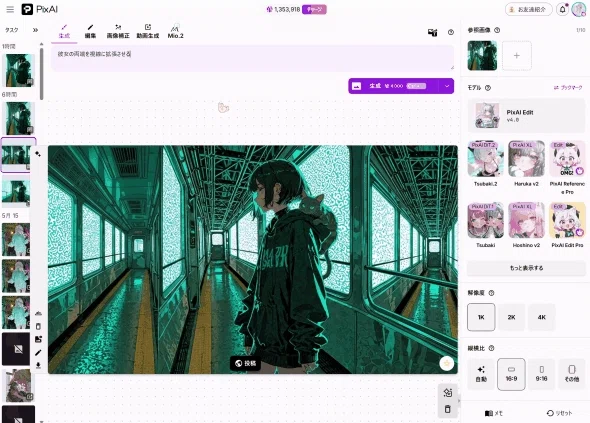Image resolution: width=590 pixels, height=423 pixels.
Task: Click the task list scrollbar
Action: 41,73
